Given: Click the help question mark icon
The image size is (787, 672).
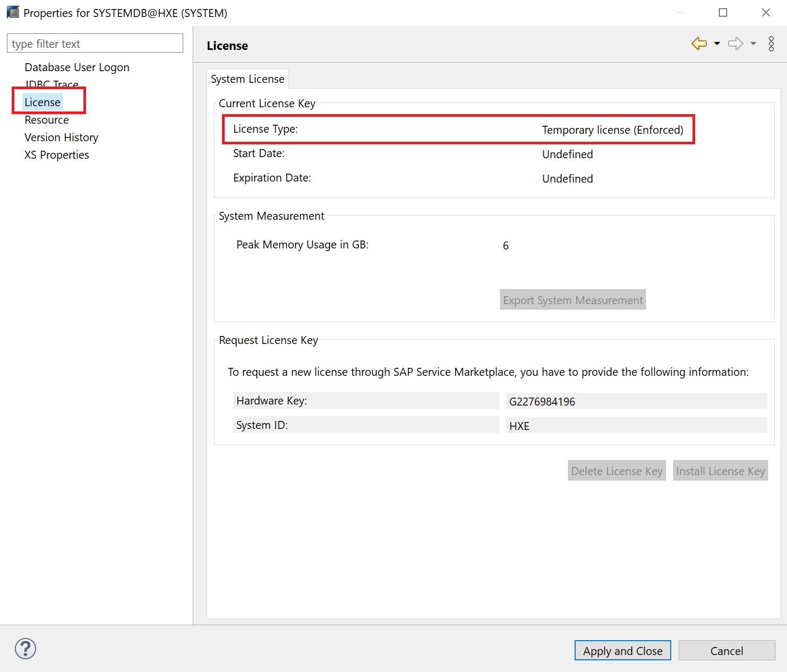Looking at the screenshot, I should click(x=25, y=649).
